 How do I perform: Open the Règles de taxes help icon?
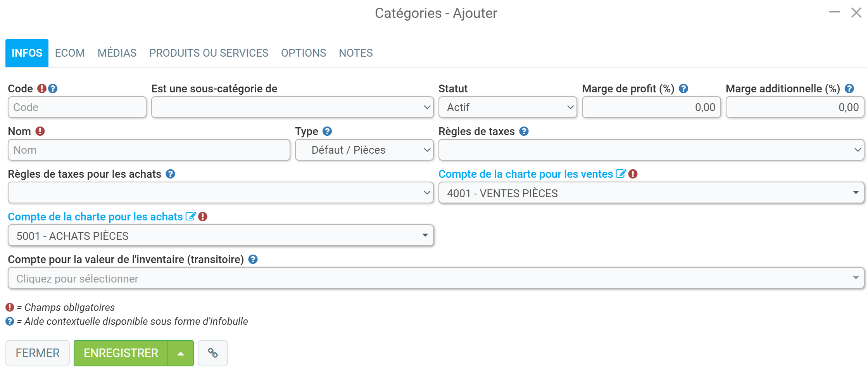click(x=524, y=131)
